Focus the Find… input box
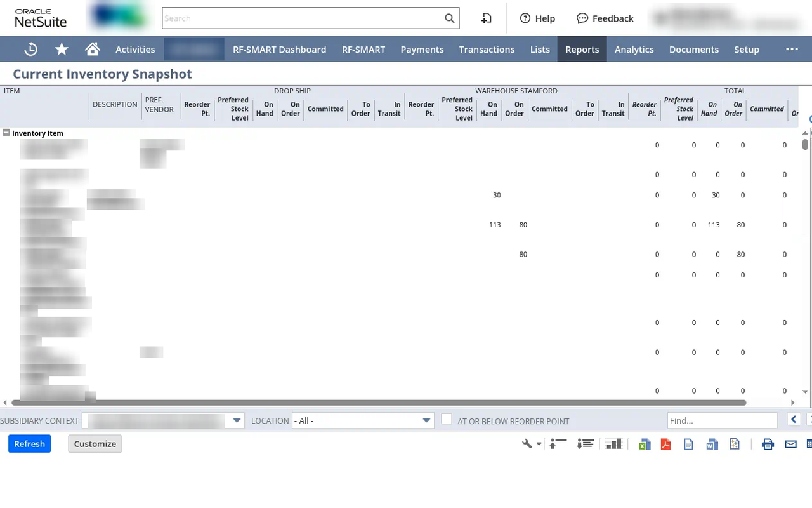This screenshot has height=508, width=812. 722,420
